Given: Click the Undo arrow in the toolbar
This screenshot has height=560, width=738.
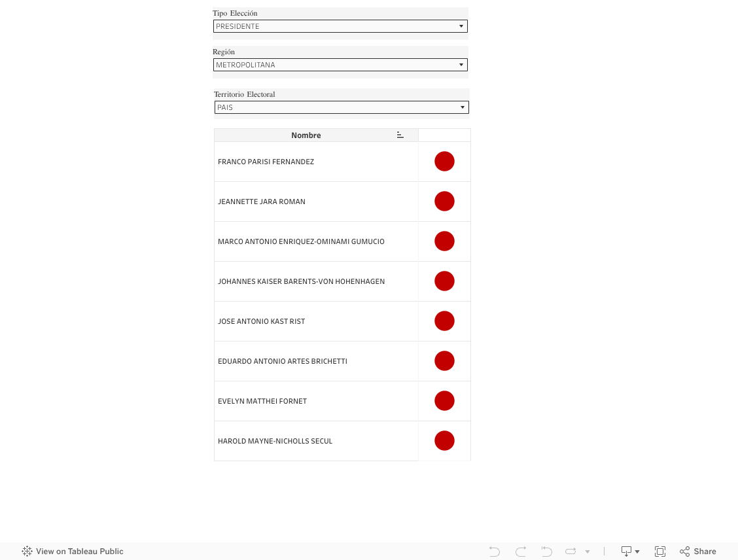Looking at the screenshot, I should click(494, 551).
